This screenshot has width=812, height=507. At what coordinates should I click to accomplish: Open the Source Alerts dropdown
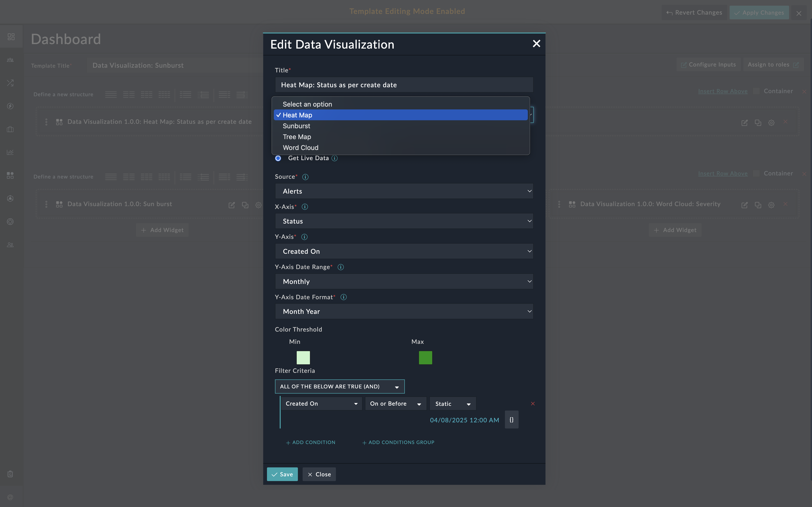pyautogui.click(x=404, y=191)
